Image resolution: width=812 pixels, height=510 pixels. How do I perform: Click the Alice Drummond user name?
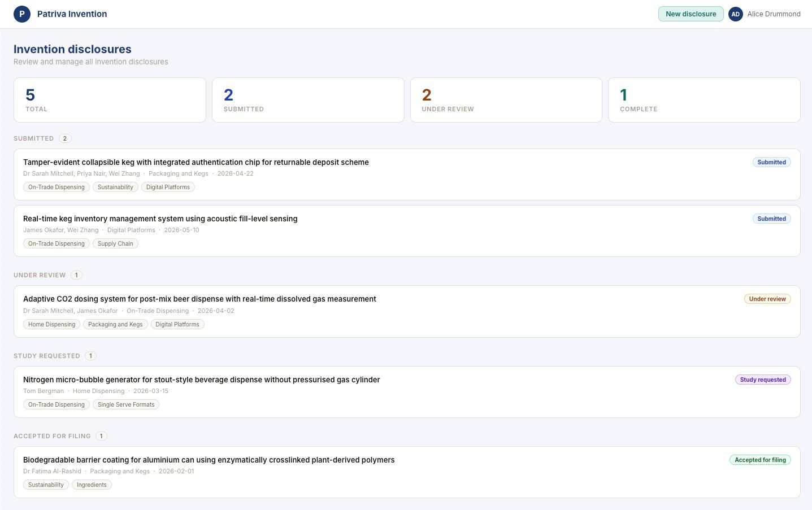coord(774,14)
